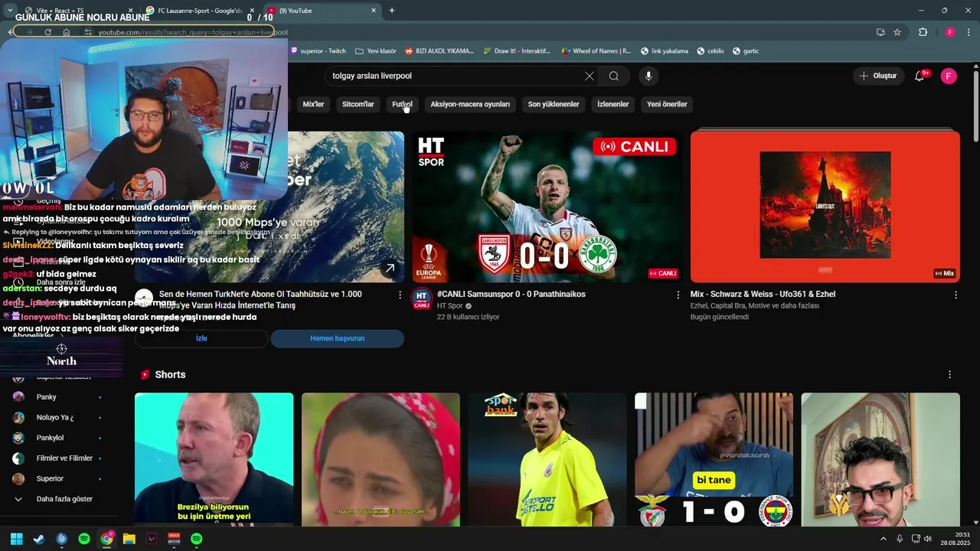This screenshot has height=551, width=980.
Task: Open options menu for TurkNet ad
Action: pos(400,295)
